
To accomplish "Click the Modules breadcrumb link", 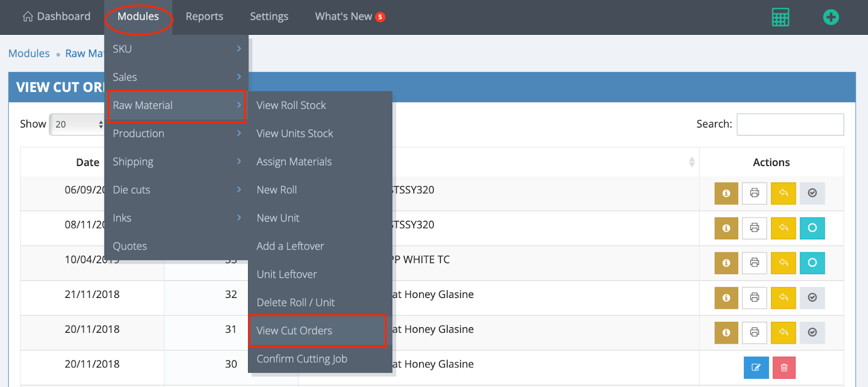I will (29, 53).
